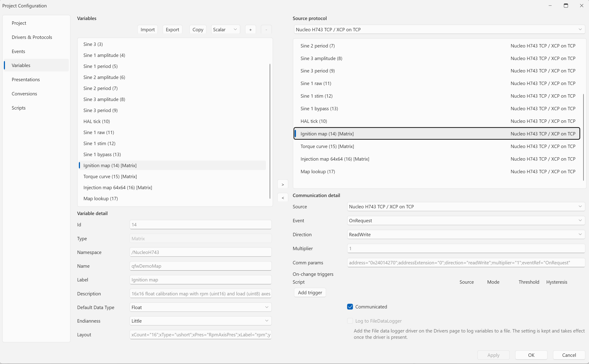Click the right arrow assign button
The width and height of the screenshot is (589, 364).
point(283,185)
